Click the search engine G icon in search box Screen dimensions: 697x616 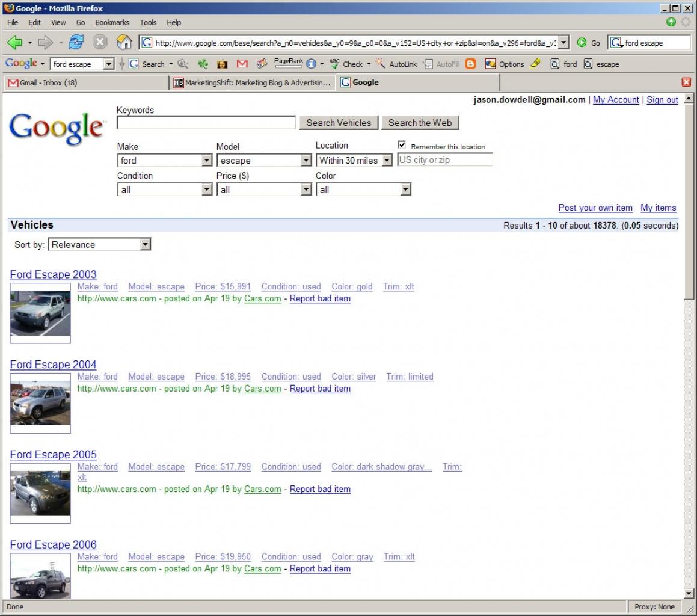coord(616,43)
